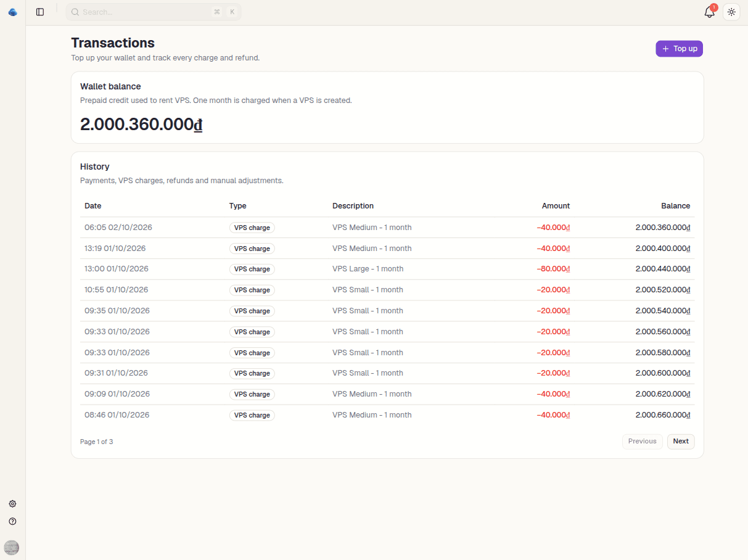Image resolution: width=748 pixels, height=560 pixels.
Task: Toggle the sidebar panel icon
Action: [40, 12]
